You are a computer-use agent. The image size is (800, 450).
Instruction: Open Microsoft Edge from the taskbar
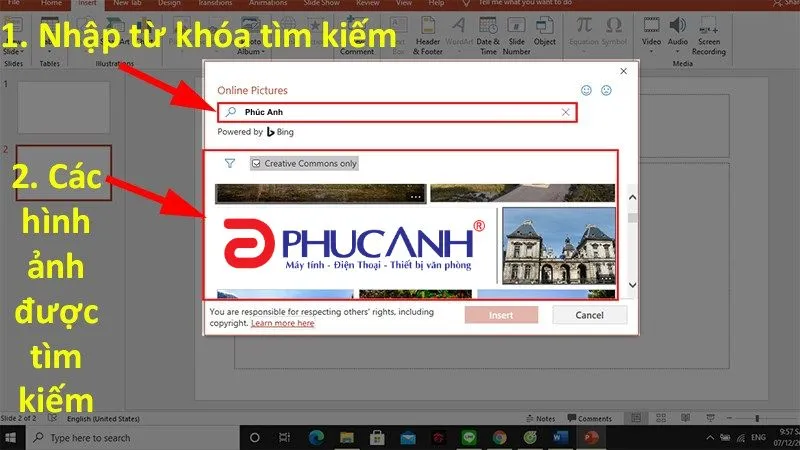point(316,437)
